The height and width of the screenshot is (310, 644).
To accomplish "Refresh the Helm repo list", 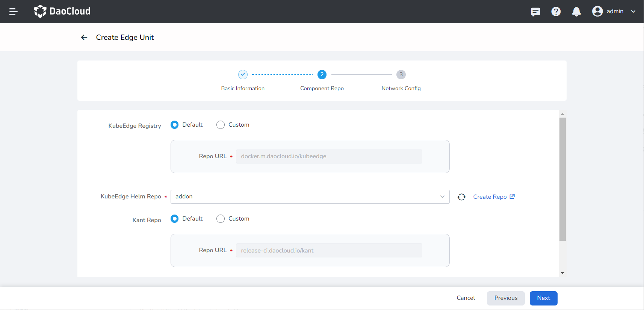I will 461,197.
